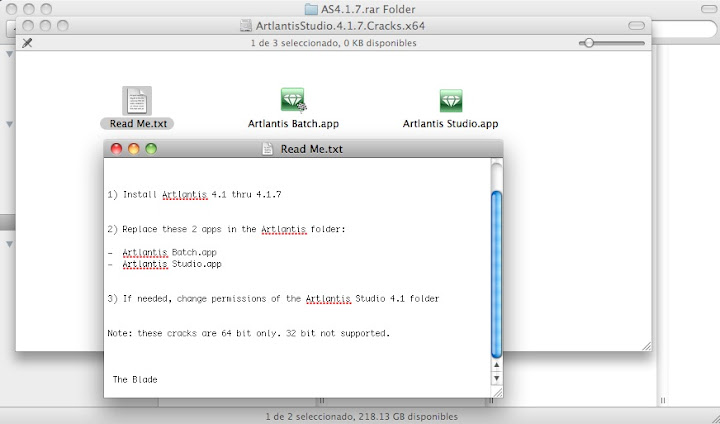Close the Read Me.txt window with red button
This screenshot has width=720, height=424.
point(116,149)
